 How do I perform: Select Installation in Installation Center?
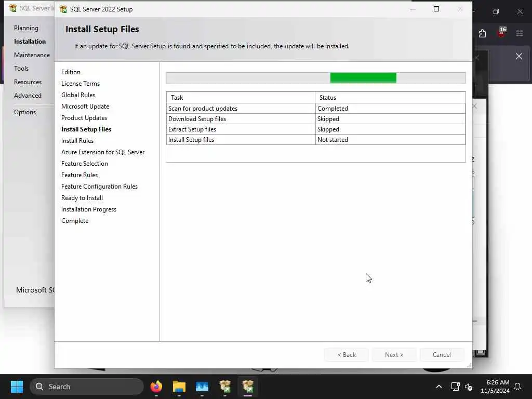point(30,42)
